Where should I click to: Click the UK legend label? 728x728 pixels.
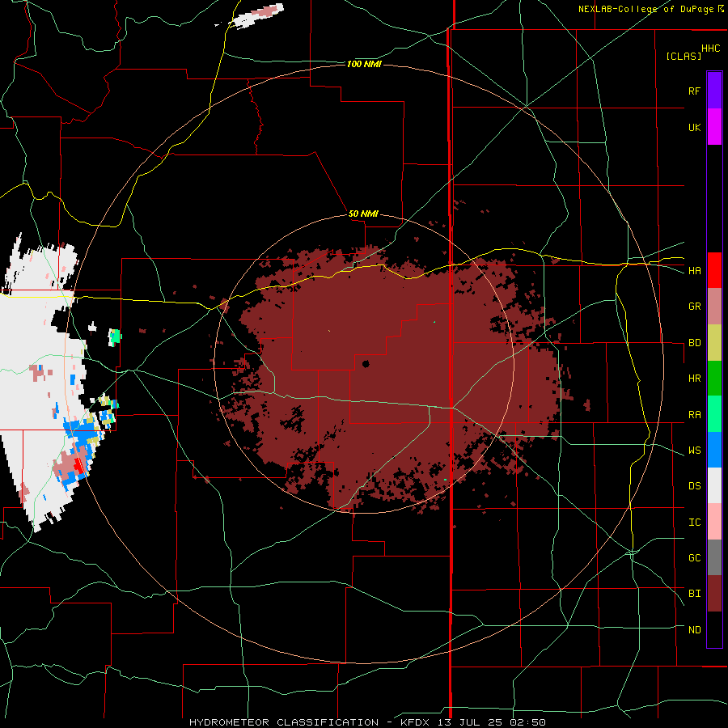tap(694, 127)
